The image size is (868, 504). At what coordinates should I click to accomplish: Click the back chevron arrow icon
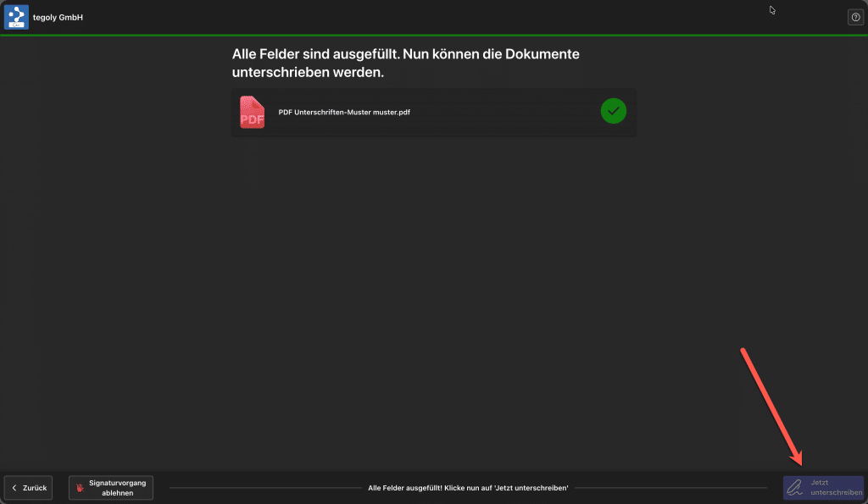point(14,488)
